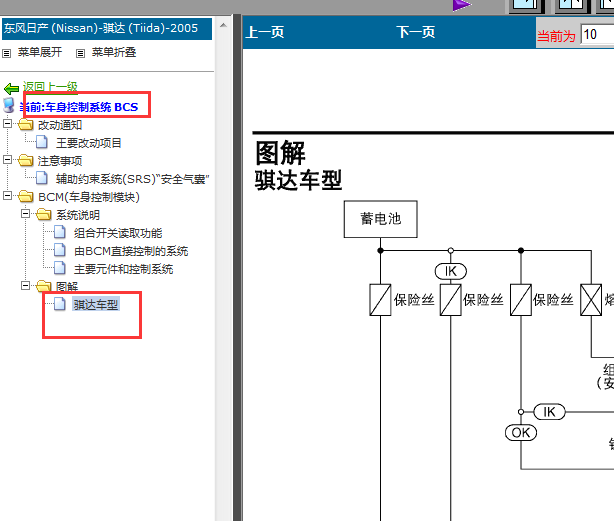The width and height of the screenshot is (614, 521).
Task: Click the 改动通知 folder icon
Action: [26, 124]
